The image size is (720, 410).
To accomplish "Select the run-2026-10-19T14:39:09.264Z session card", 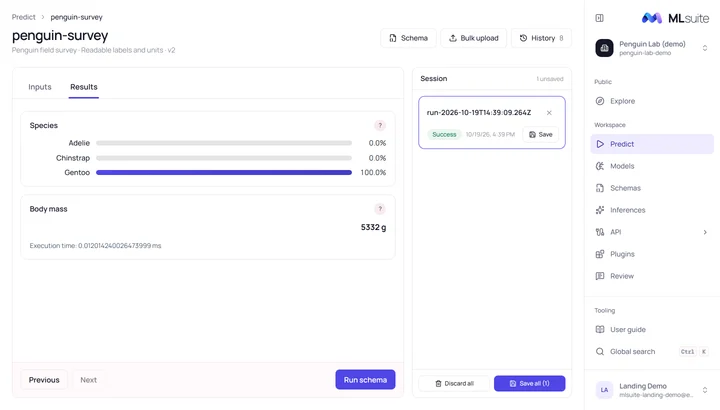I will (492, 123).
